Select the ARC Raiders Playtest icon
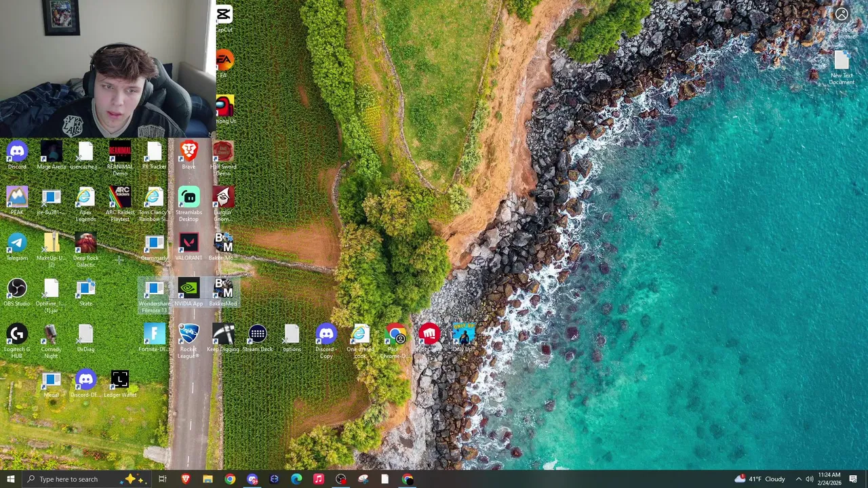The width and height of the screenshot is (868, 488). (x=120, y=205)
